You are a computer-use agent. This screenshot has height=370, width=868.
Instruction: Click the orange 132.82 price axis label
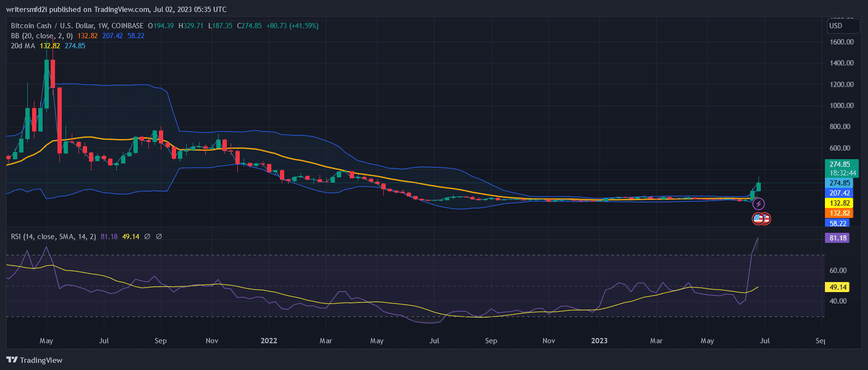(x=839, y=213)
